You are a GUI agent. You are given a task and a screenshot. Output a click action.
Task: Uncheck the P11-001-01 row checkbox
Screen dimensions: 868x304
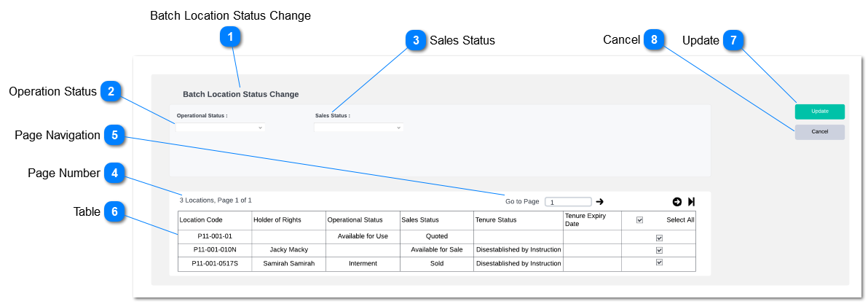(x=659, y=238)
